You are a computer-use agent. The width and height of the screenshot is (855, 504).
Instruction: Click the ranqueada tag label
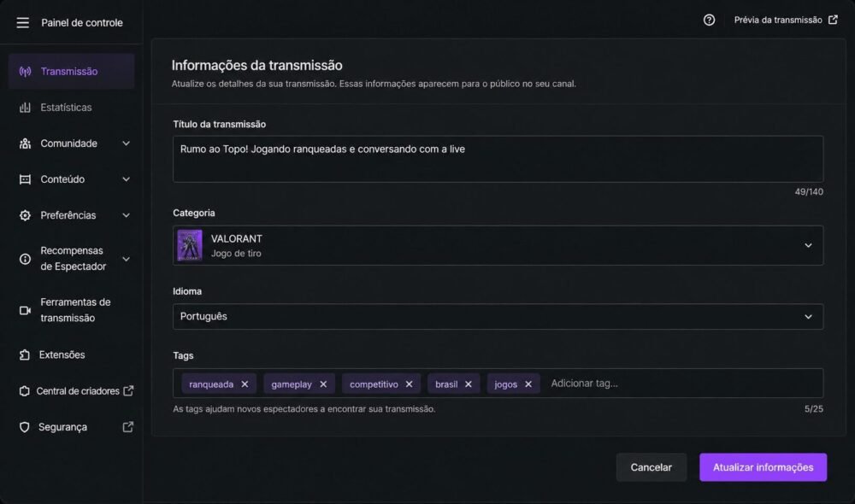211,384
